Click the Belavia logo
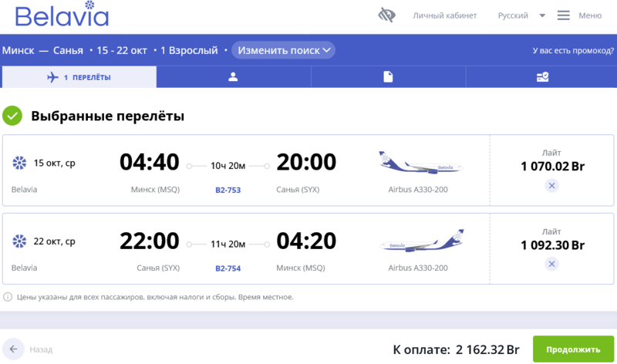 tap(62, 15)
